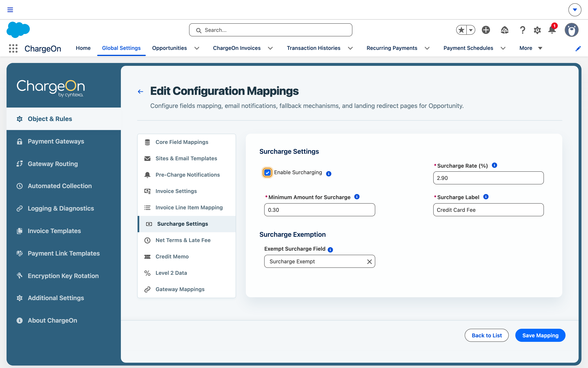The width and height of the screenshot is (588, 368).
Task: Select Sites & Email Templates section
Action: (187, 158)
